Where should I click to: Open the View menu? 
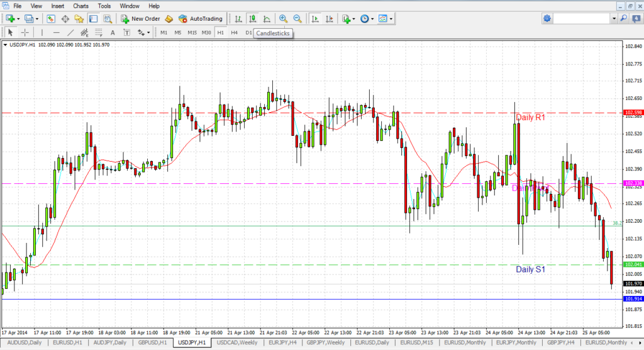(x=36, y=6)
